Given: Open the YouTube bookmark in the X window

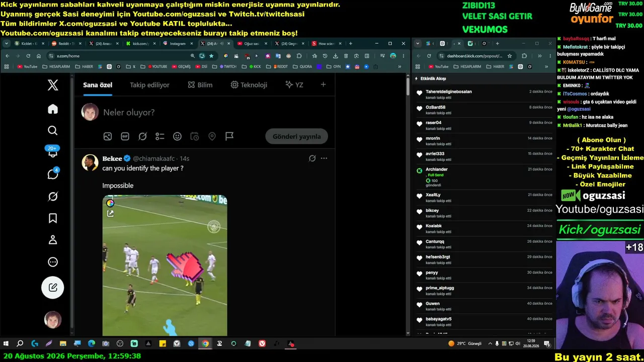Looking at the screenshot, I should [x=27, y=66].
